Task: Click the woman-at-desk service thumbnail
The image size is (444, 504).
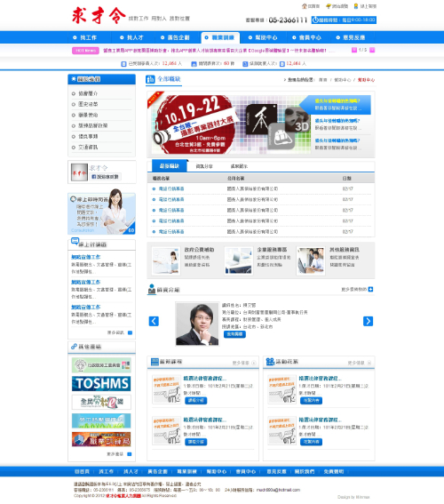Action: [166, 260]
